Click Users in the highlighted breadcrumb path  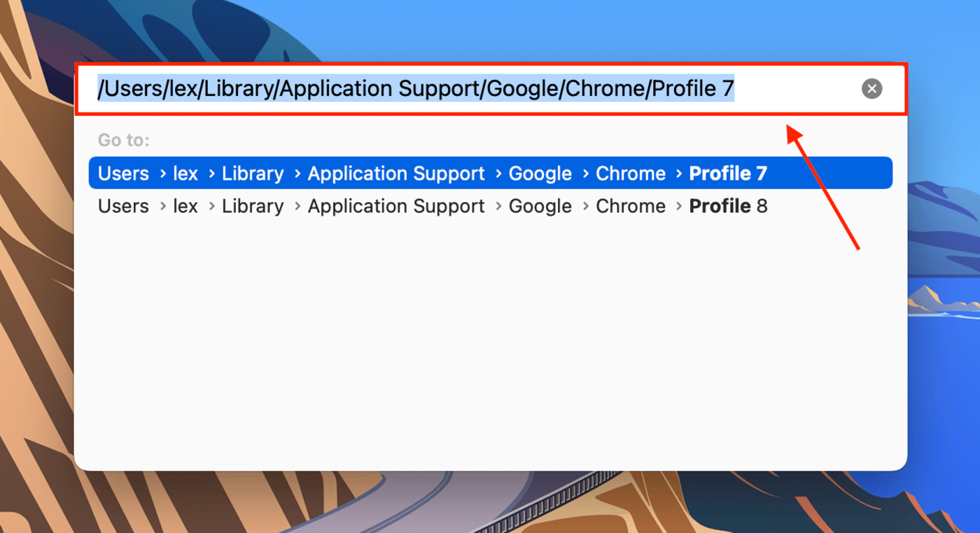coord(123,173)
